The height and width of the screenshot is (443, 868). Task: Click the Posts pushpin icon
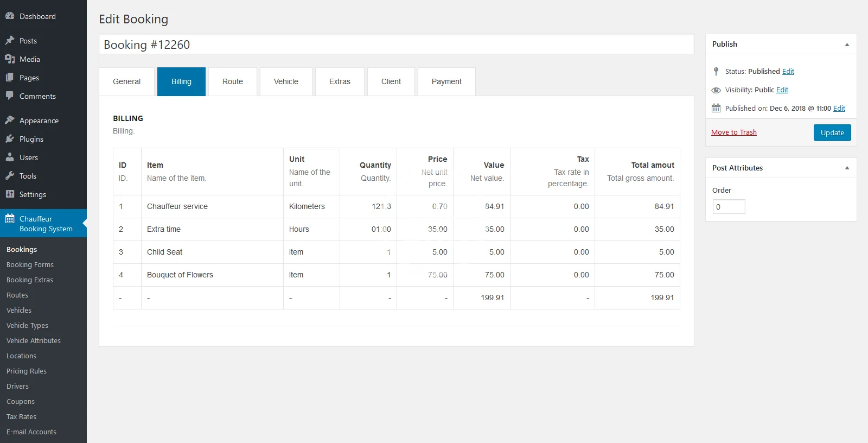pyautogui.click(x=10, y=41)
